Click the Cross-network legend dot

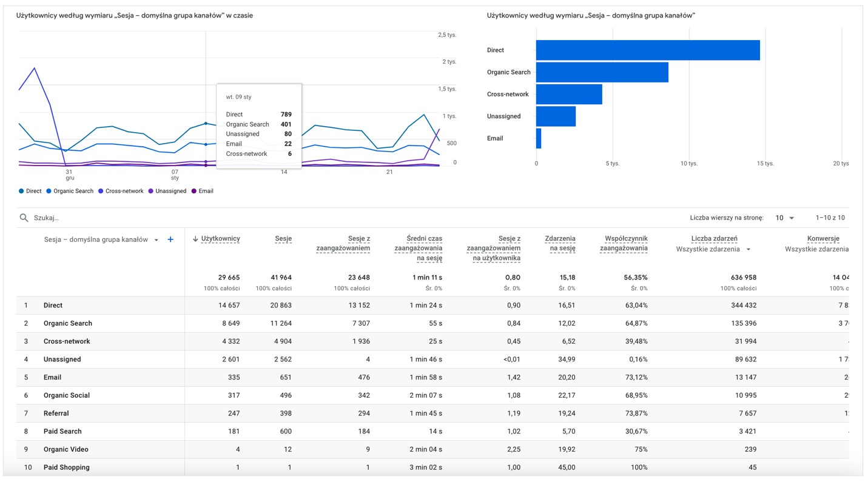[101, 191]
